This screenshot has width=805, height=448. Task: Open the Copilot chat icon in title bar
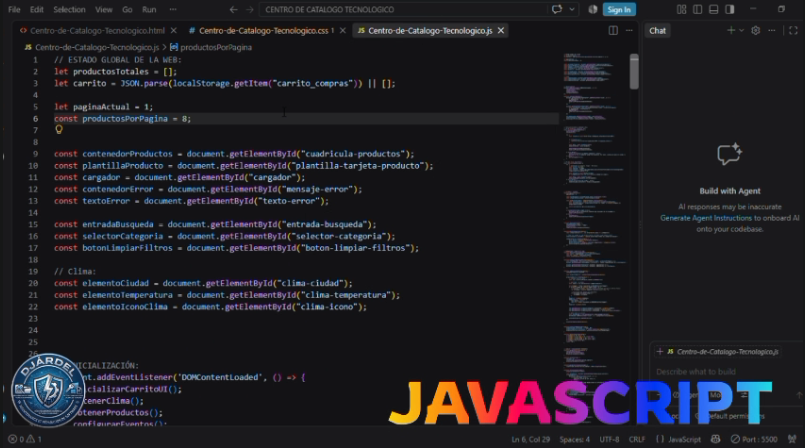coord(557,9)
